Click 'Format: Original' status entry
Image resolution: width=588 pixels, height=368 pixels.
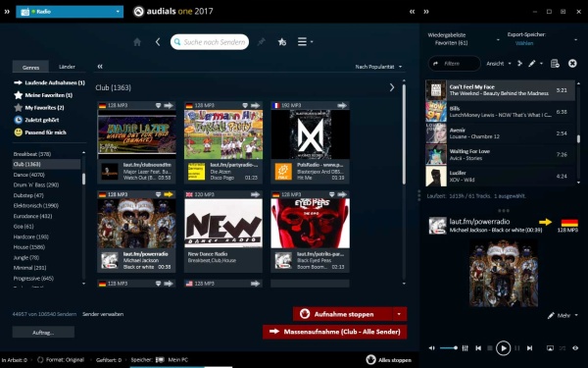tap(61, 360)
